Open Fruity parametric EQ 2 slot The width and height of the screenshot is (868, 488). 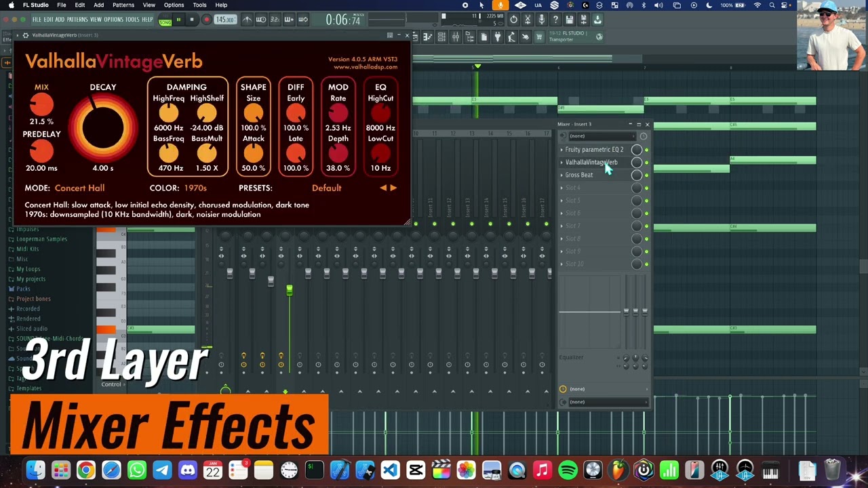[x=594, y=149]
